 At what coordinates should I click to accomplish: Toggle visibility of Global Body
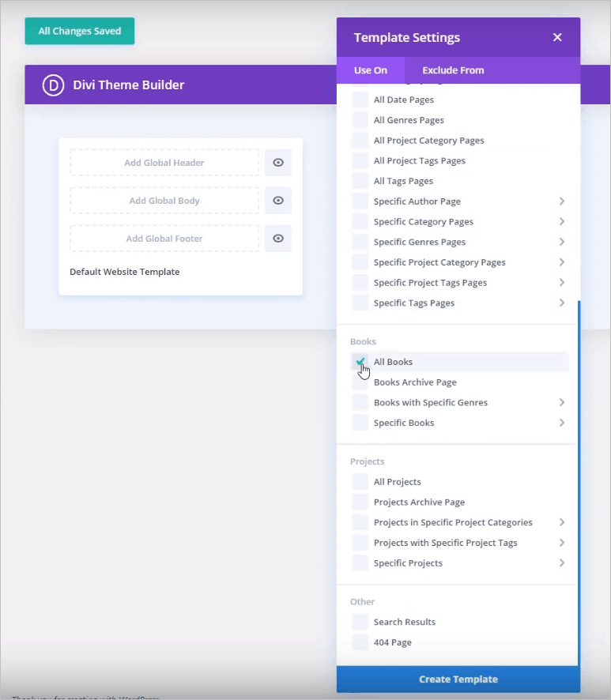(x=278, y=201)
